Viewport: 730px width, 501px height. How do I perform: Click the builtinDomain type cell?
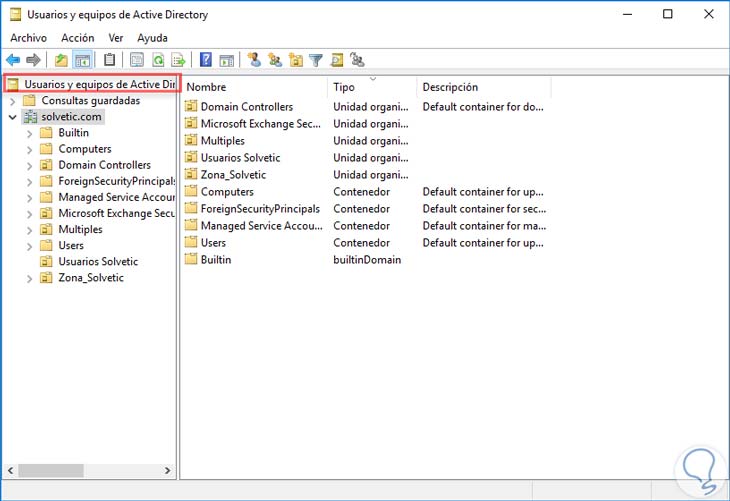pyautogui.click(x=367, y=260)
